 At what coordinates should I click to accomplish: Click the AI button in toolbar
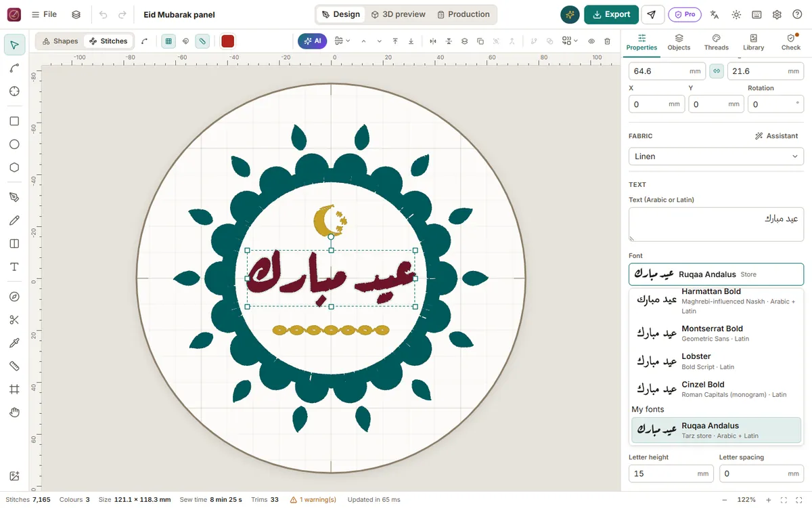(x=313, y=41)
